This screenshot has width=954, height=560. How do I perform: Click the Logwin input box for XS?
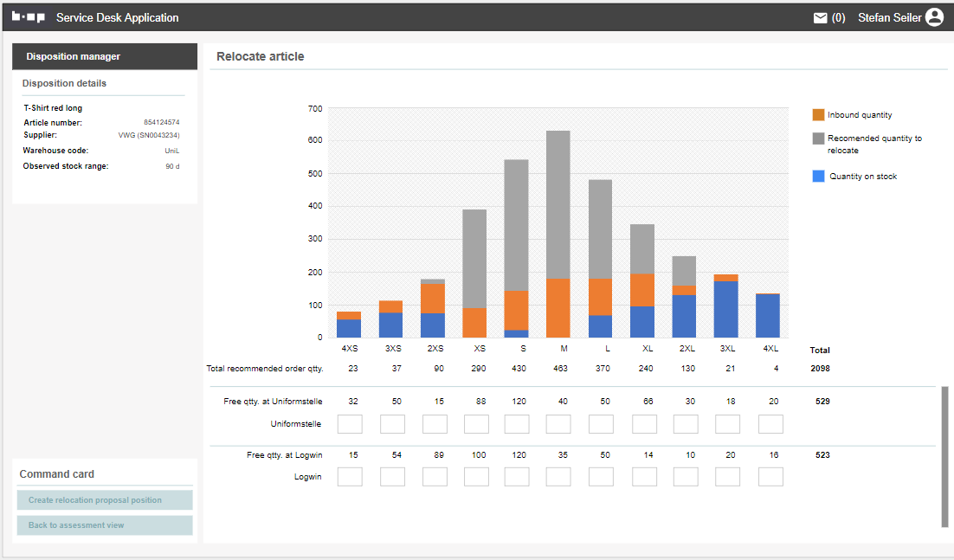[x=476, y=477]
